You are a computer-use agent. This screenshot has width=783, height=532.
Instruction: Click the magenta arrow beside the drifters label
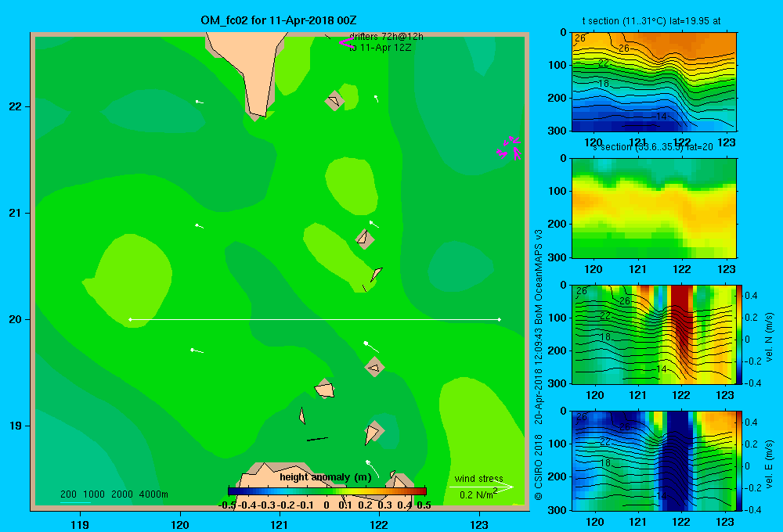point(345,42)
